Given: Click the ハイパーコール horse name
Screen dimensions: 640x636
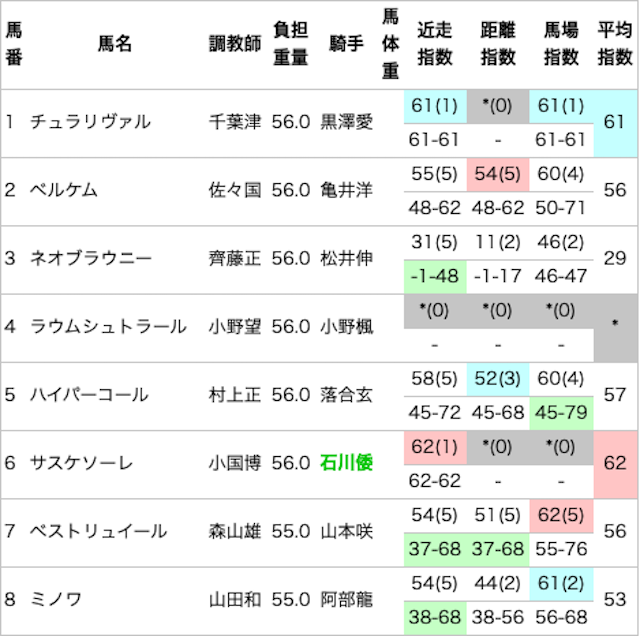Looking at the screenshot, I should tap(89, 394).
